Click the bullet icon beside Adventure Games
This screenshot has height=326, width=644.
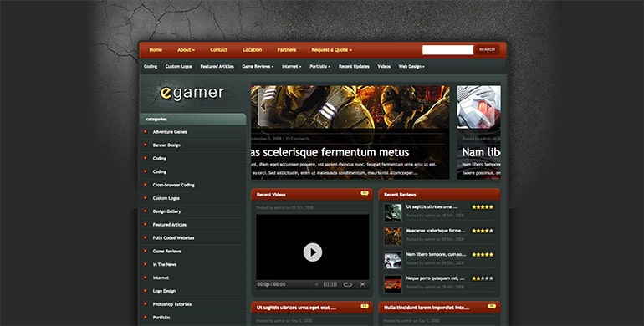point(146,131)
